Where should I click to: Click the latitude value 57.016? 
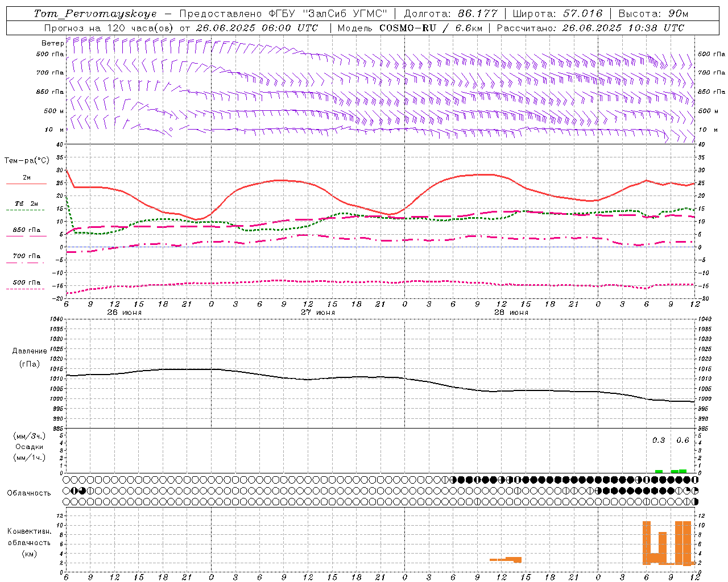583,14
